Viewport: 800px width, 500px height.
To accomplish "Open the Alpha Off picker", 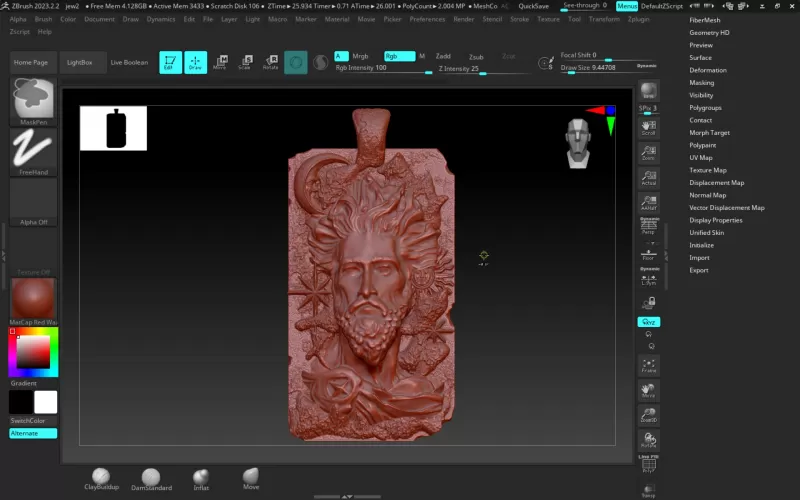I will pyautogui.click(x=34, y=202).
